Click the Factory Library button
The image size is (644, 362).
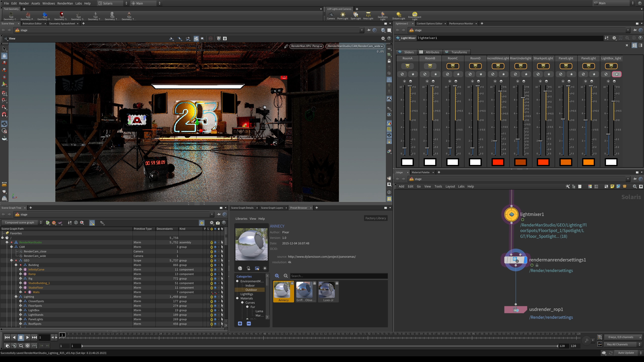point(375,218)
